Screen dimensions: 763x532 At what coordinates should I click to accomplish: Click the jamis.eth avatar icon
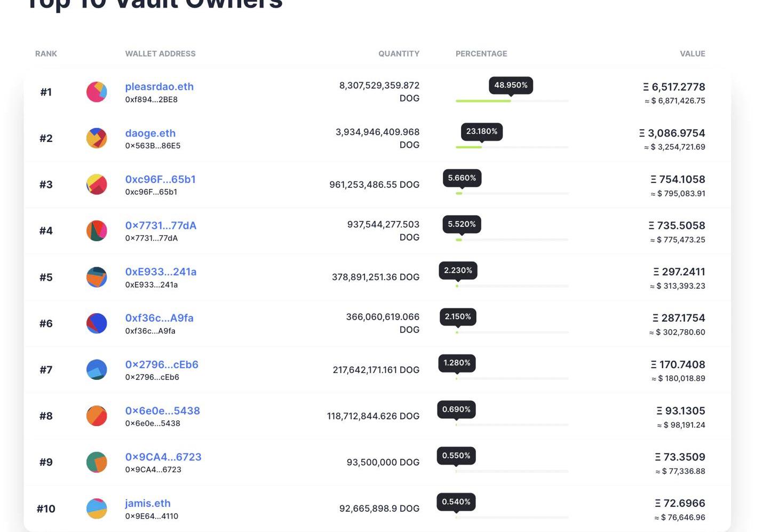(x=97, y=509)
